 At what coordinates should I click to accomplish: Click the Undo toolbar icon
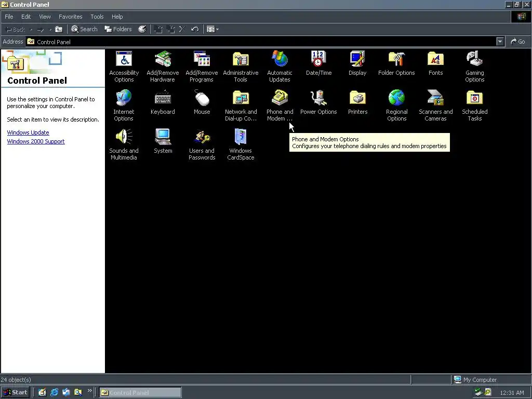[195, 30]
